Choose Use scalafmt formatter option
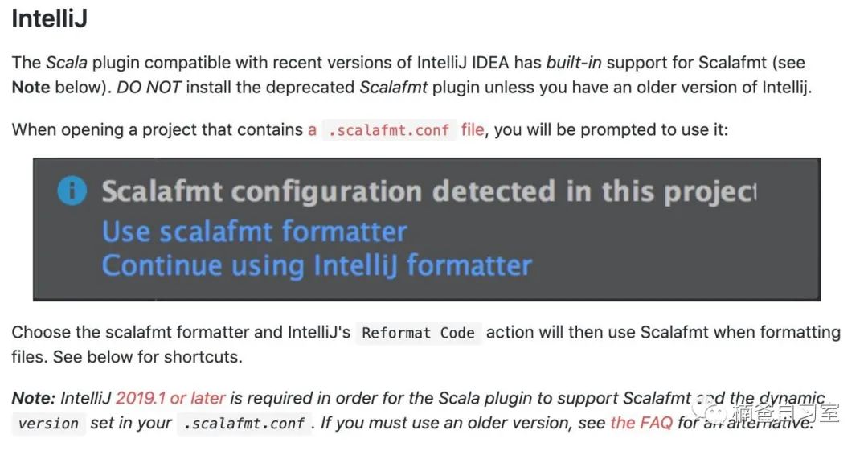This screenshot has height=451, width=868. (x=255, y=232)
